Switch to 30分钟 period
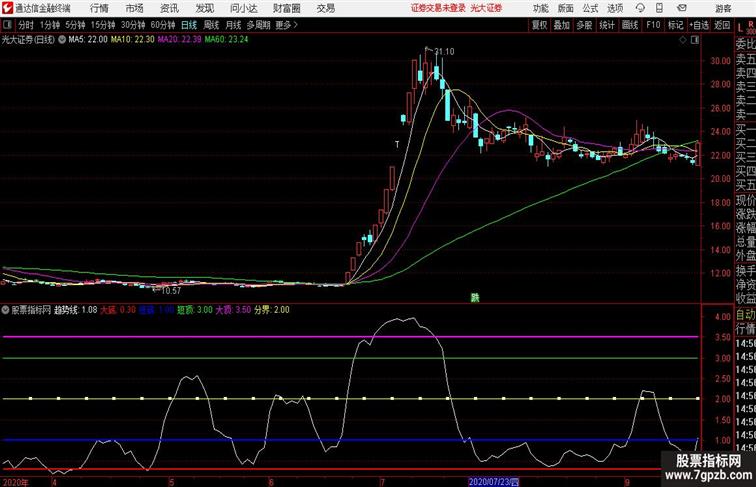The width and height of the screenshot is (756, 487). click(133, 25)
